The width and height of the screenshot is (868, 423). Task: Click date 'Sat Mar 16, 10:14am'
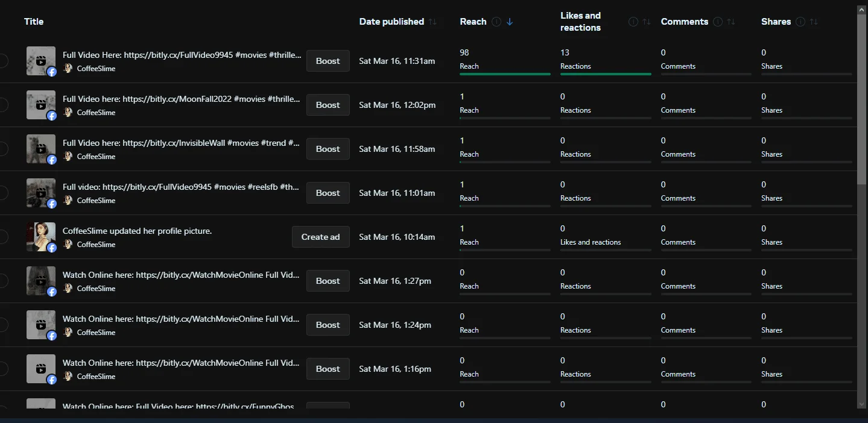397,237
